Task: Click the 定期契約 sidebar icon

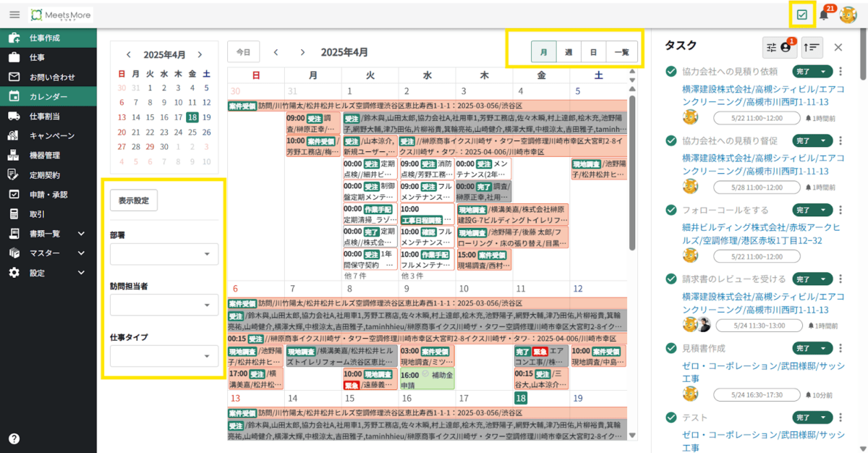Action: coord(14,174)
